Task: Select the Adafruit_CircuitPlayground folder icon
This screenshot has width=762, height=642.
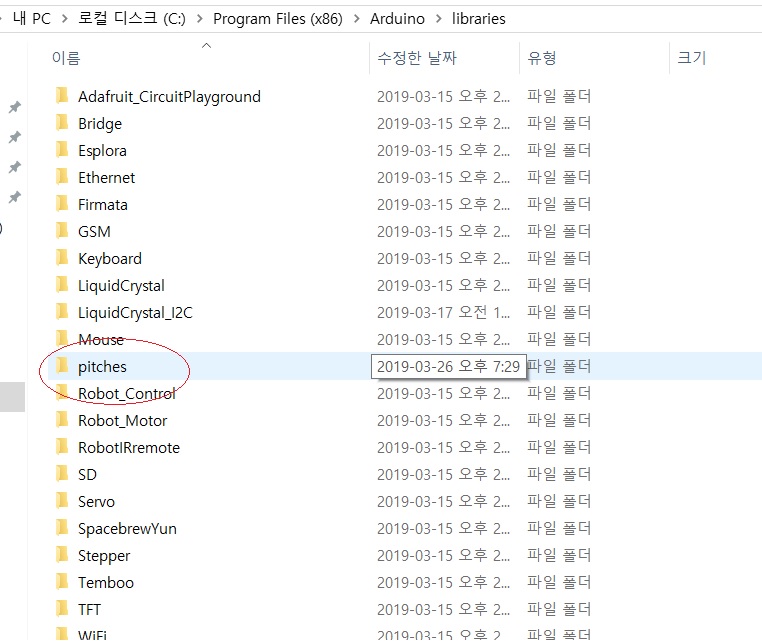Action: coord(62,95)
